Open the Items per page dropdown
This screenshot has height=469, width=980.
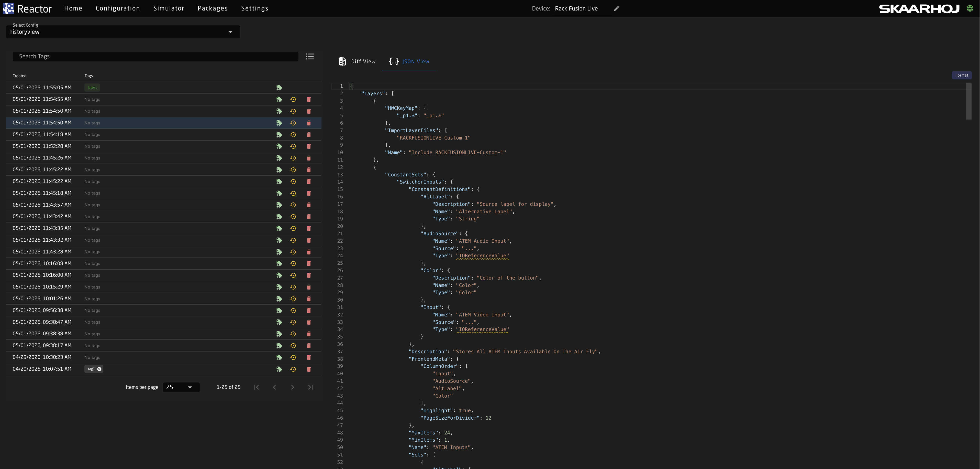[181, 387]
